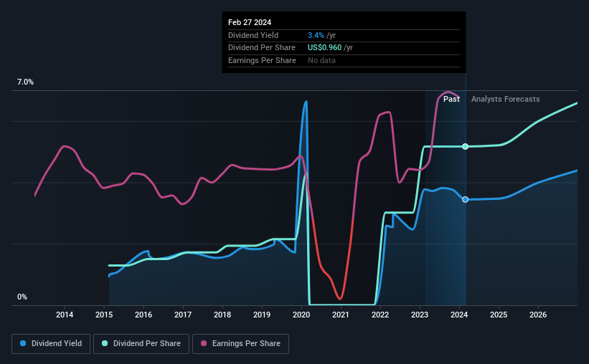Click the 2026 x-axis label
This screenshot has height=364, width=589.
[x=538, y=315]
